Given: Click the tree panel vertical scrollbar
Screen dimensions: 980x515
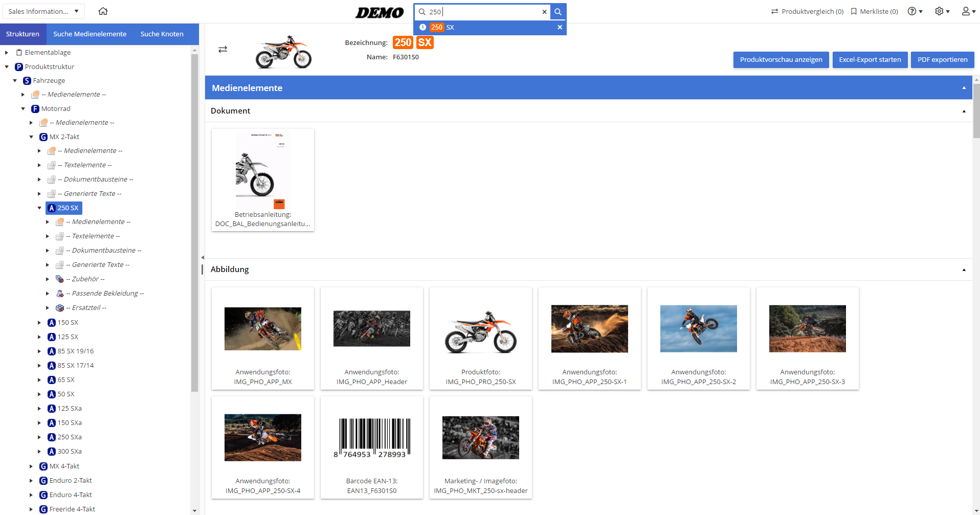Looking at the screenshot, I should (x=194, y=222).
